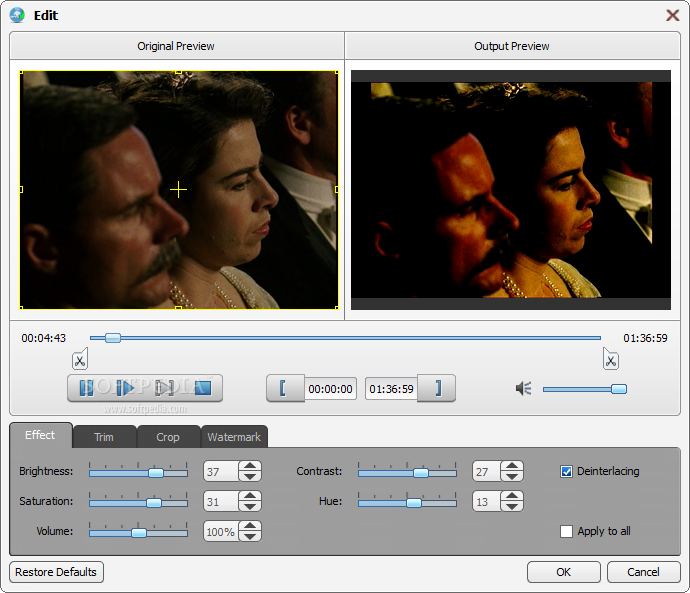Select the Effect tab
This screenshot has height=593, width=690.
[40, 435]
